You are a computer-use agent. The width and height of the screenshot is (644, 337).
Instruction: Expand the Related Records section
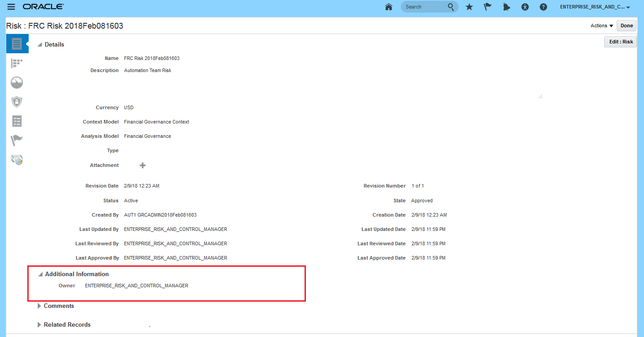pyautogui.click(x=39, y=324)
